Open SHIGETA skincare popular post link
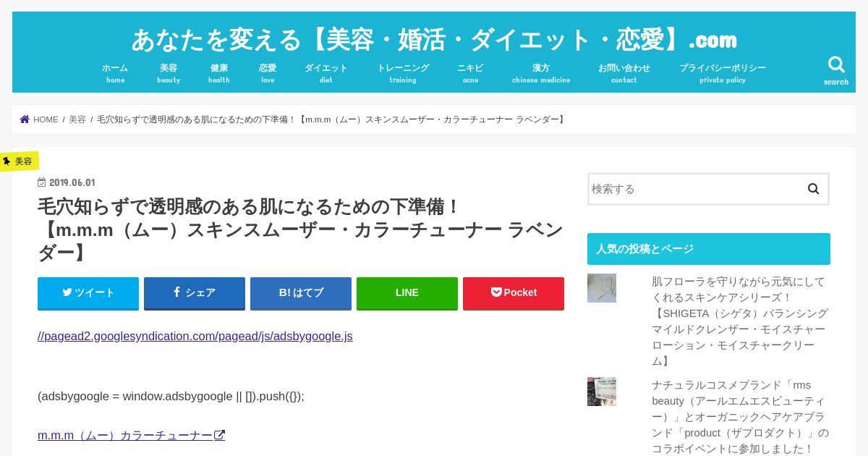868x456 pixels. click(740, 321)
